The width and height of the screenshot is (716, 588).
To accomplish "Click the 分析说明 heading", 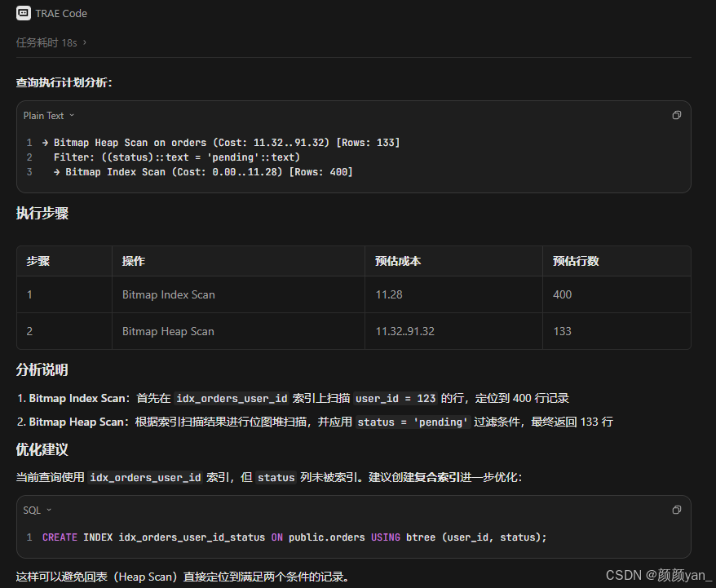I will [42, 369].
